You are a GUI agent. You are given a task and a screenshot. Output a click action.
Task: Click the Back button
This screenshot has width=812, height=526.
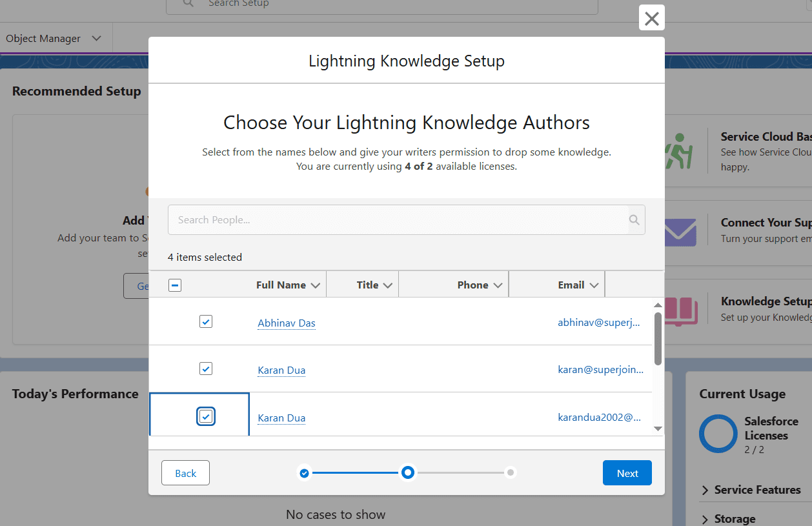185,473
